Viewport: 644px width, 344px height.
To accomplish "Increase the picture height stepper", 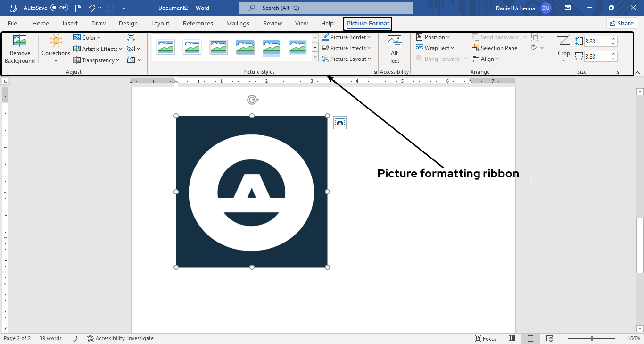I will pyautogui.click(x=613, y=39).
